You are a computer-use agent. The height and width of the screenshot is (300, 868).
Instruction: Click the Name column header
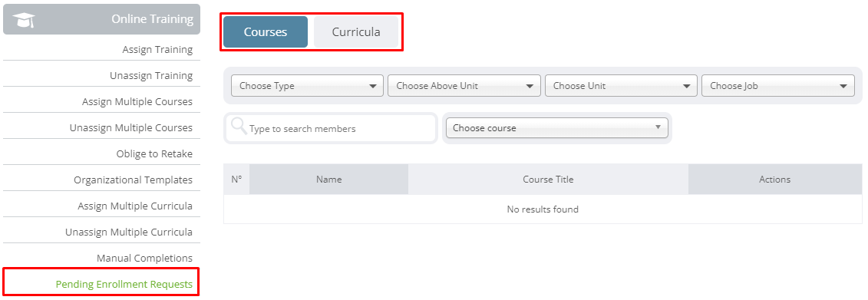[328, 180]
